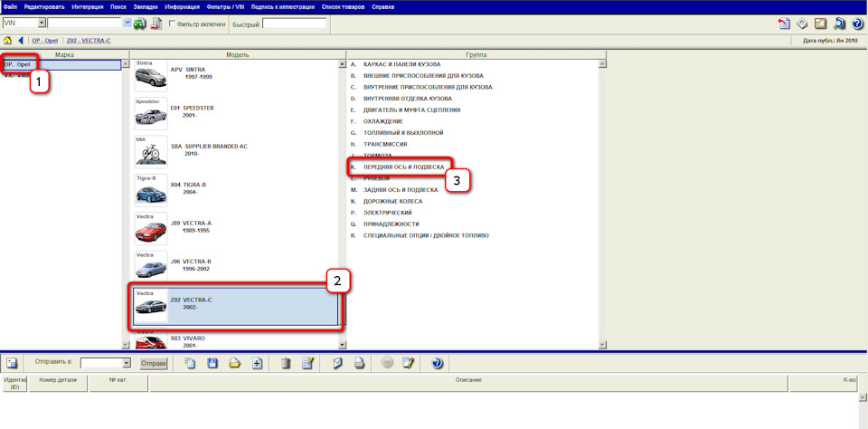
Task: Select the 'OP. Opel' make
Action: point(61,65)
